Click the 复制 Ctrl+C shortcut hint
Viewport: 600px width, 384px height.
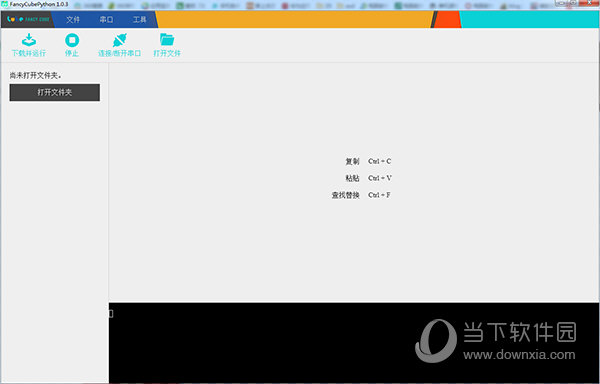tap(368, 161)
